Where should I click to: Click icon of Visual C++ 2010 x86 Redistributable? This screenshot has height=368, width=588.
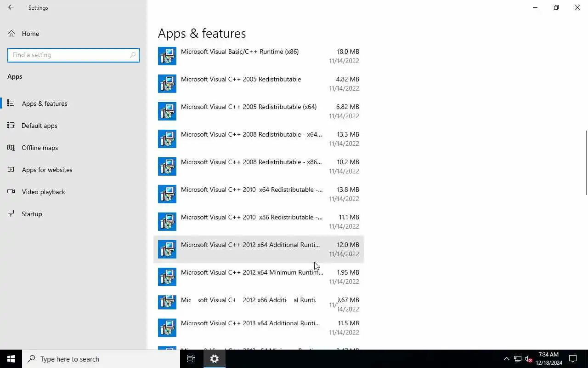pos(167,222)
